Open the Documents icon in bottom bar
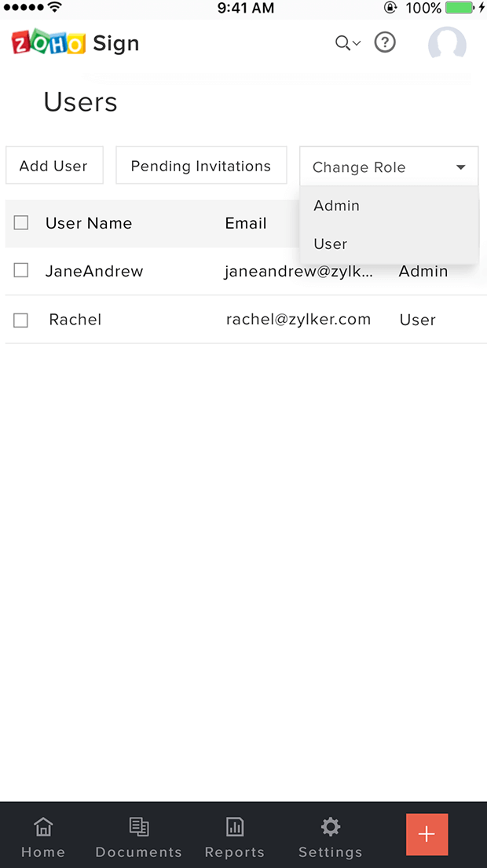487x868 pixels. click(x=139, y=827)
